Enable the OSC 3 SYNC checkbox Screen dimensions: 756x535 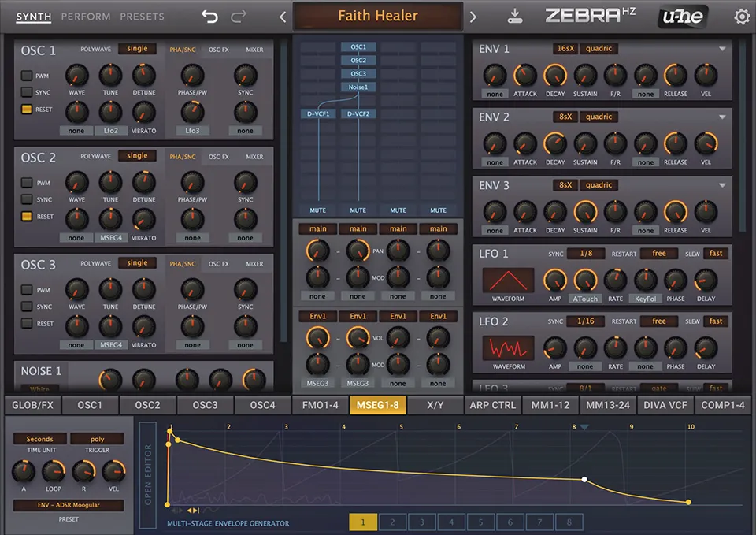tap(27, 307)
